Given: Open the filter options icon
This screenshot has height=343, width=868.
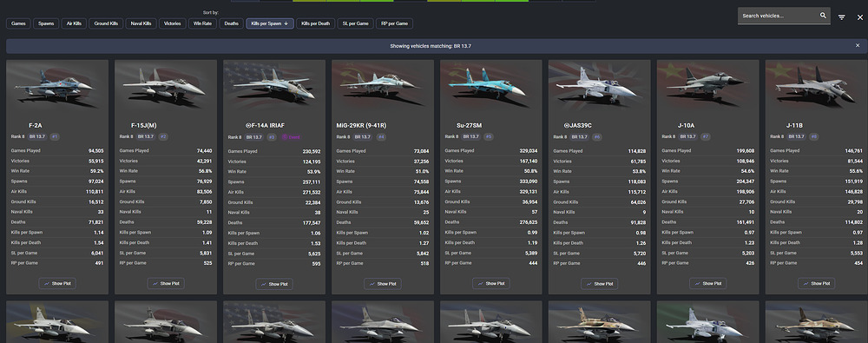Looking at the screenshot, I should click(841, 17).
